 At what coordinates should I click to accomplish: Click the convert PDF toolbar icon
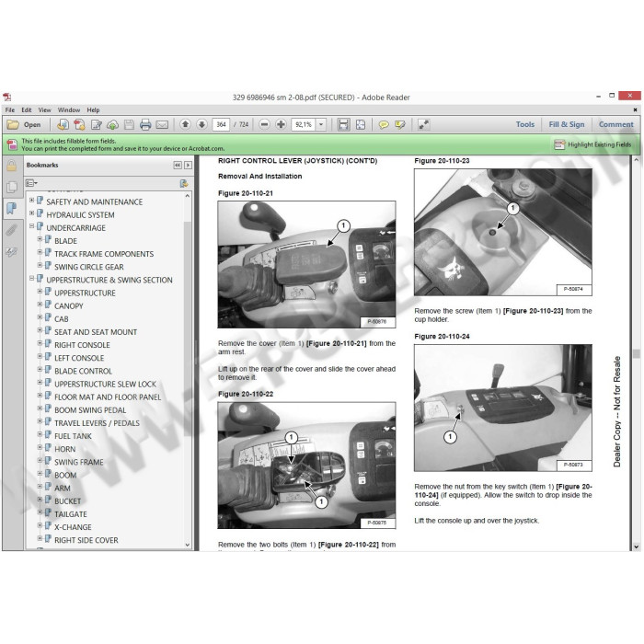[79, 124]
